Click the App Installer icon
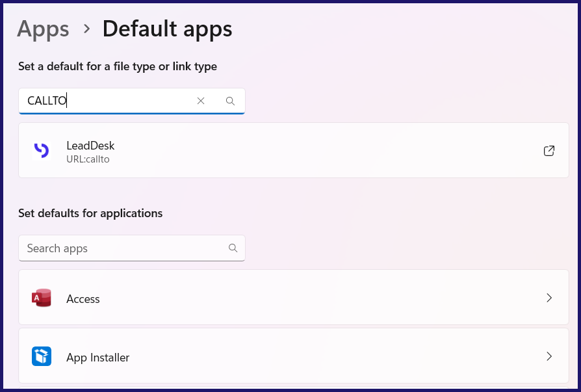 click(x=41, y=356)
